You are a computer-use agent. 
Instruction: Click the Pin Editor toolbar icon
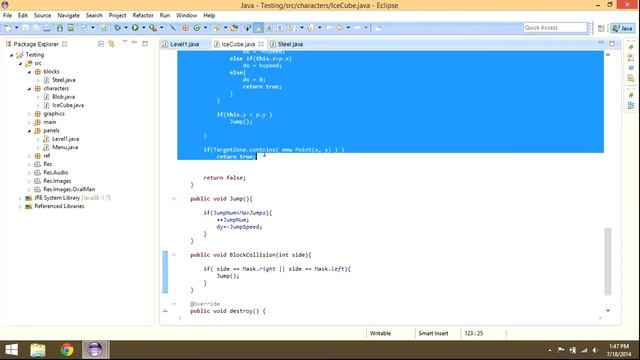[x=378, y=28]
